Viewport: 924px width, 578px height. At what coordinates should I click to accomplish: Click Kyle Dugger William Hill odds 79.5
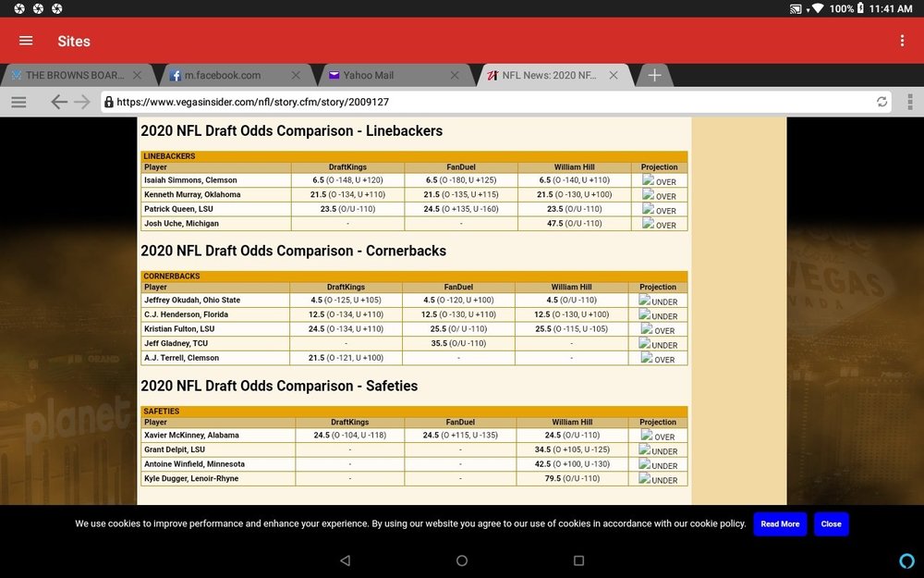click(x=572, y=478)
